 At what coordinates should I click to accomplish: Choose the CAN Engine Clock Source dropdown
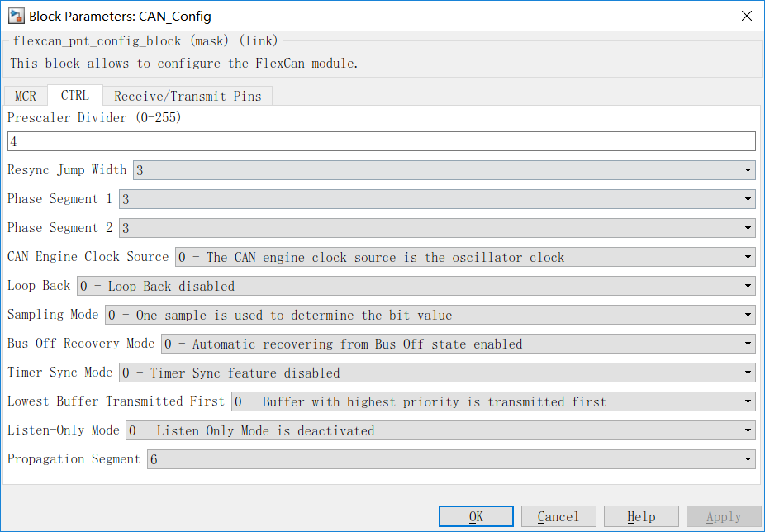tap(464, 257)
